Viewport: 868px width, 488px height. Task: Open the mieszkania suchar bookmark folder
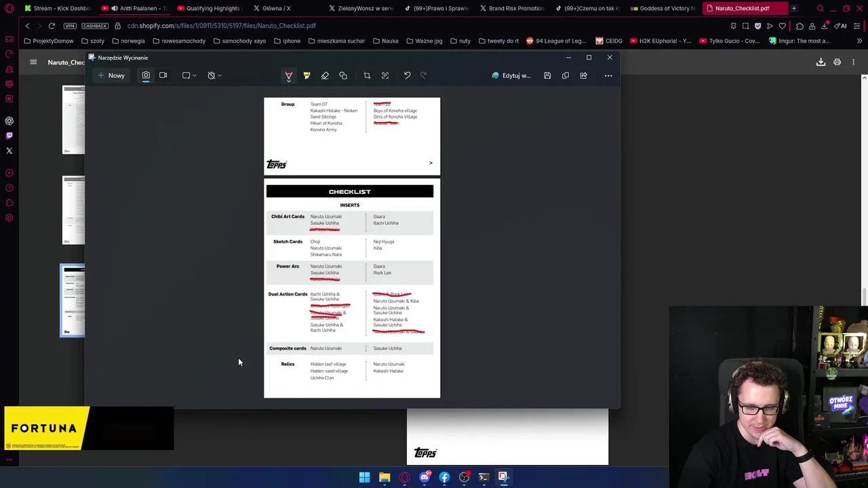point(336,41)
